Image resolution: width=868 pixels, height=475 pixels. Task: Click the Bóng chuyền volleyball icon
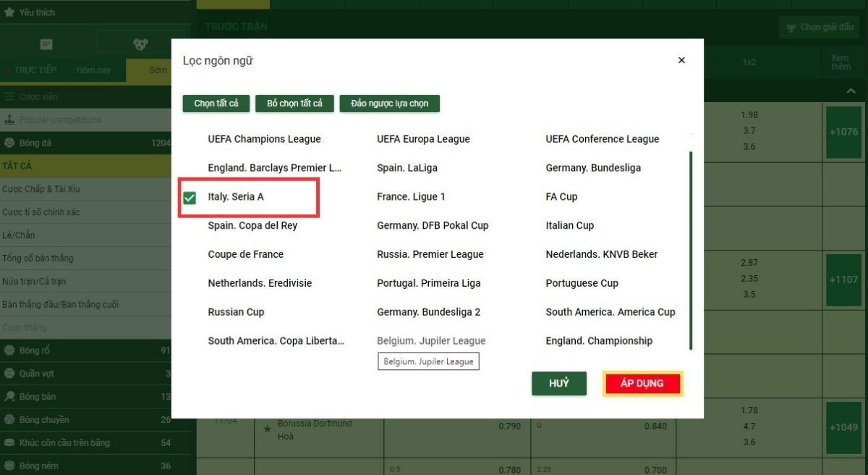(x=9, y=420)
